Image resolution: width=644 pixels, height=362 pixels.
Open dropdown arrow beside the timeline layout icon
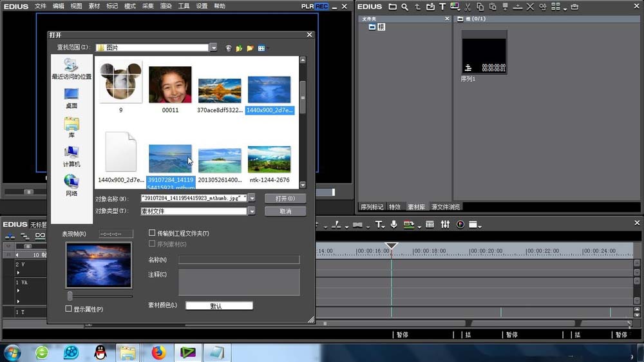(480, 226)
